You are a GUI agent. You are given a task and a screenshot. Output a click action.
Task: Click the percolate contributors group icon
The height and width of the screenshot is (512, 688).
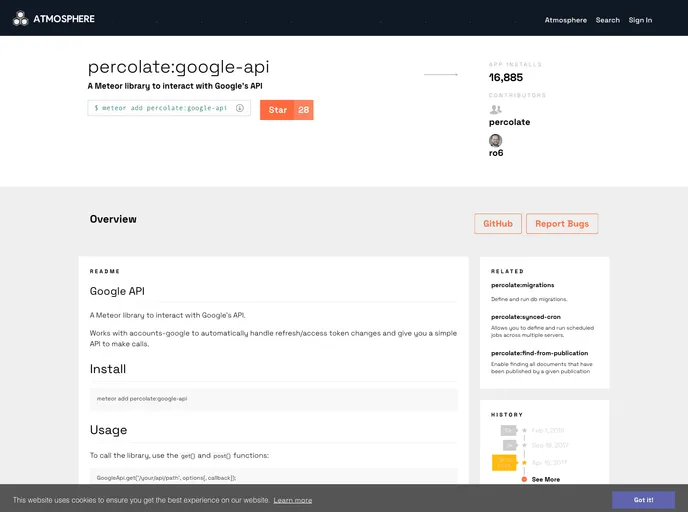pos(495,109)
